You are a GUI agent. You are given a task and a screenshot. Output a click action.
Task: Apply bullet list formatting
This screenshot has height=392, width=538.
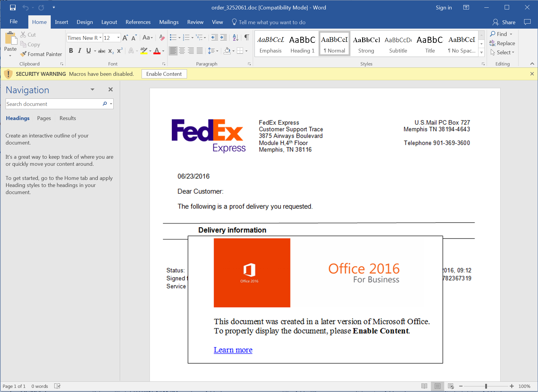coord(173,37)
